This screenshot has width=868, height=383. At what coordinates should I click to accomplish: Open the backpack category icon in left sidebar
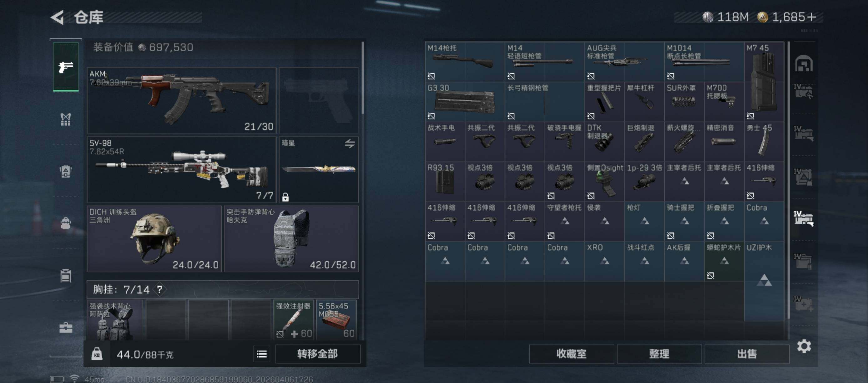click(x=66, y=223)
